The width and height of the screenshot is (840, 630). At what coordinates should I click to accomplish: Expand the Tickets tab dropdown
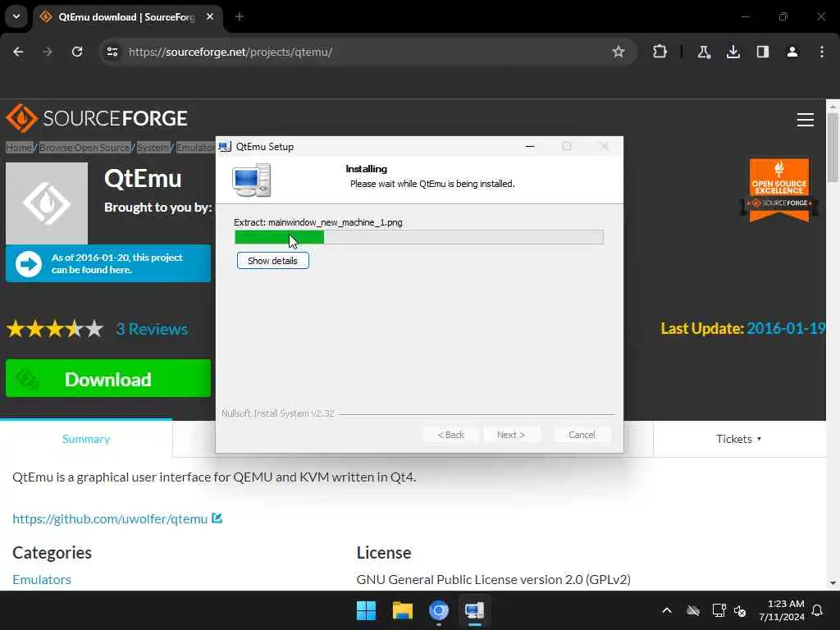click(738, 439)
